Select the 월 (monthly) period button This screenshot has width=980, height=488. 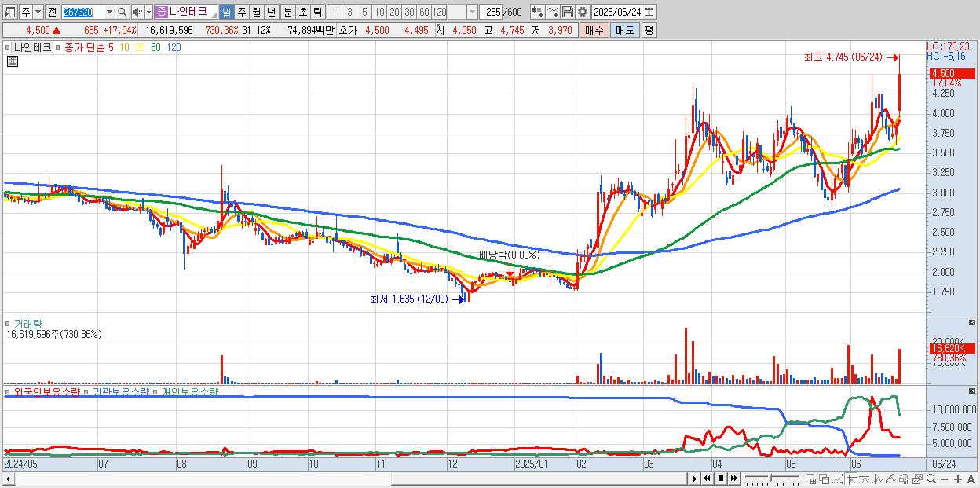point(256,12)
